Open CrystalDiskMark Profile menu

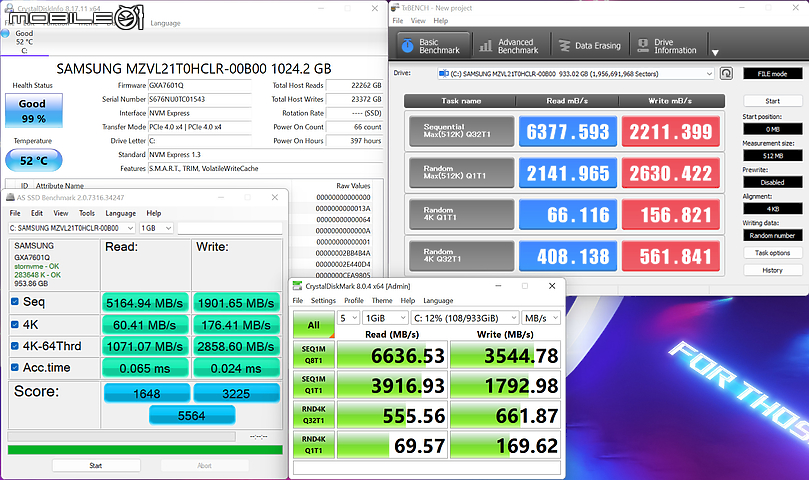354,300
